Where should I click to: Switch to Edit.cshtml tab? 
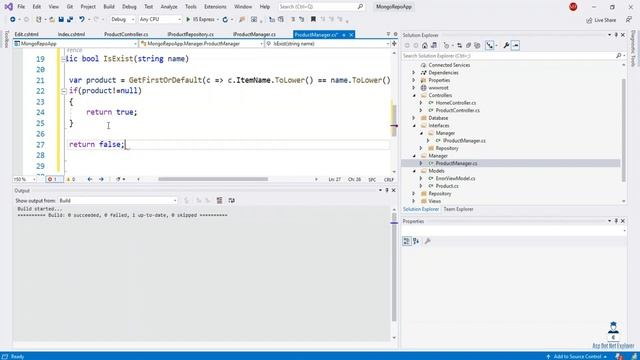click(27, 34)
